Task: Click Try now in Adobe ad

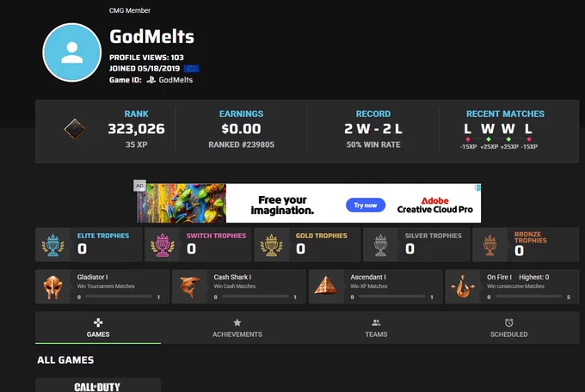Action: click(366, 205)
